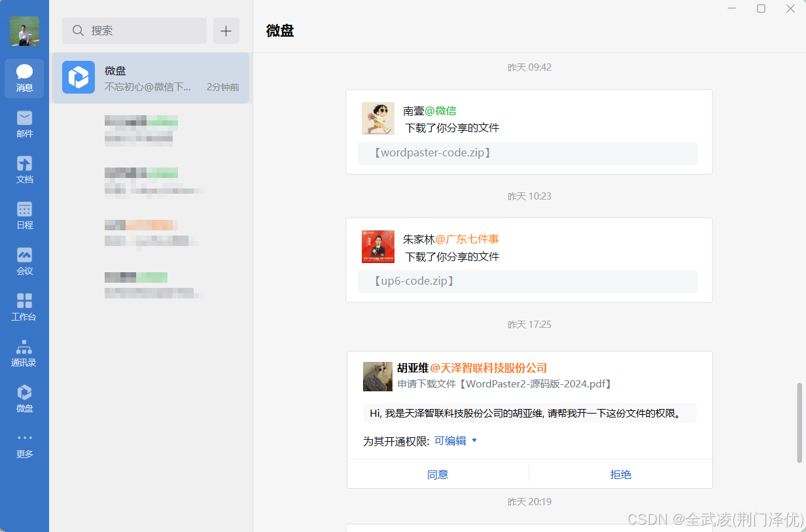Image resolution: width=806 pixels, height=532 pixels.
Task: Open the 更多 more options menu
Action: 24,445
